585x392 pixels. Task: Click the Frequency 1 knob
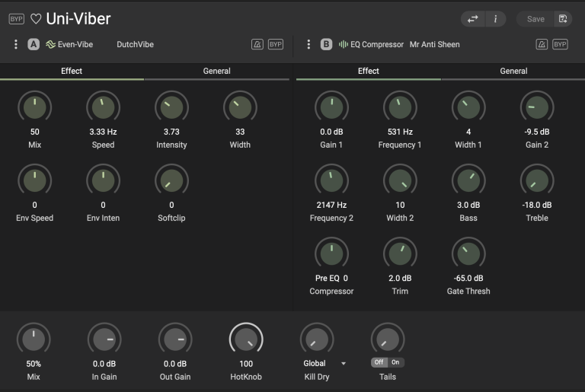pos(400,107)
